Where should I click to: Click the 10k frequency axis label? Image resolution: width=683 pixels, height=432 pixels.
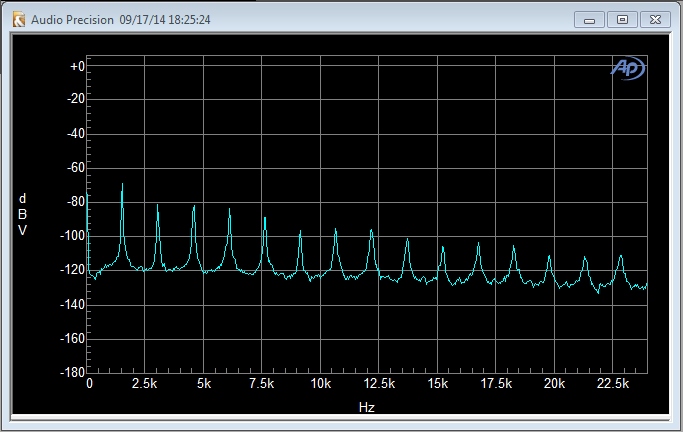pyautogui.click(x=321, y=384)
